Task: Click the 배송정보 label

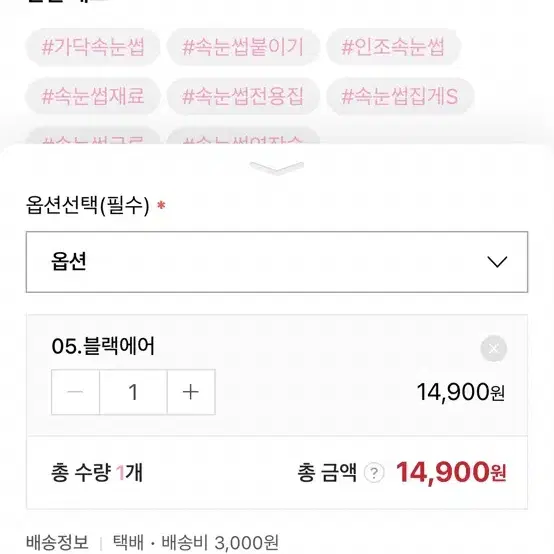Action: [57, 542]
